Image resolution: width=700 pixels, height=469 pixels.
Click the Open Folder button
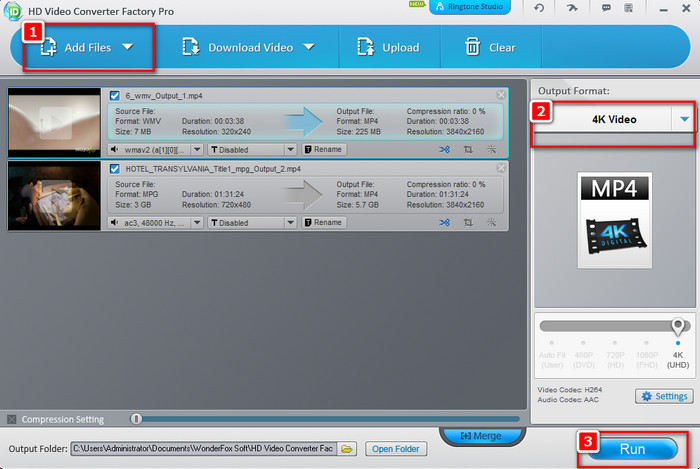pyautogui.click(x=396, y=448)
